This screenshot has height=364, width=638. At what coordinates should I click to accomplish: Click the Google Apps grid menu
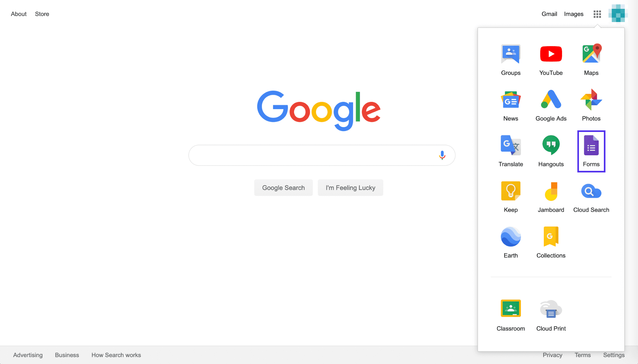[x=597, y=14]
